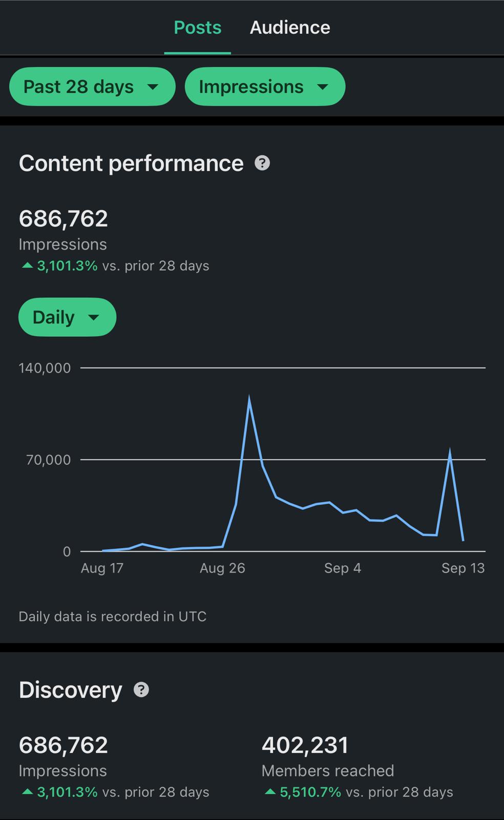Tap the Discovery question mark icon
This screenshot has width=504, height=820.
(141, 690)
